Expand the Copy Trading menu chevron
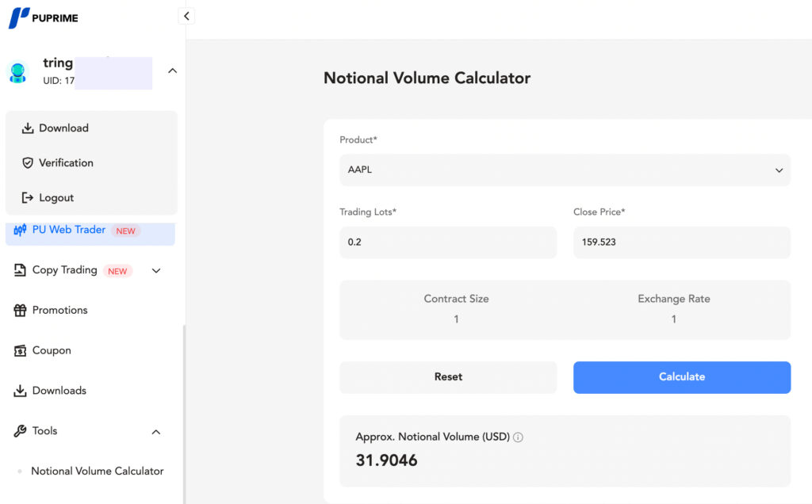 coord(156,270)
